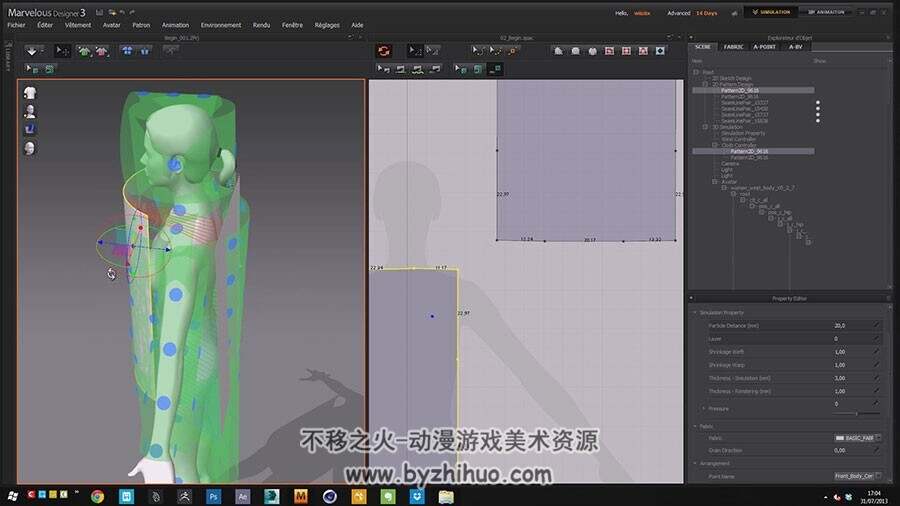Click the blue highlighted display icon in 3D view
Viewport: 900px width, 506px height.
pyautogui.click(x=30, y=130)
